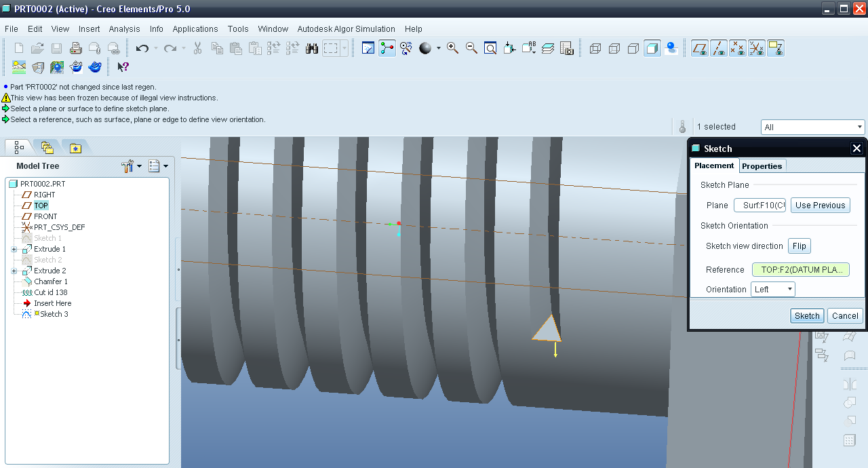Screen dimensions: 868x468
Task: Select PRT_CSYS_DEF in tree
Action: tap(60, 227)
